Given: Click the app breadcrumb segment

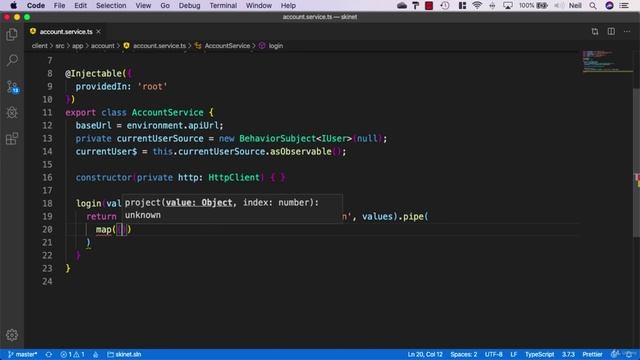Looking at the screenshot, I should pos(78,46).
